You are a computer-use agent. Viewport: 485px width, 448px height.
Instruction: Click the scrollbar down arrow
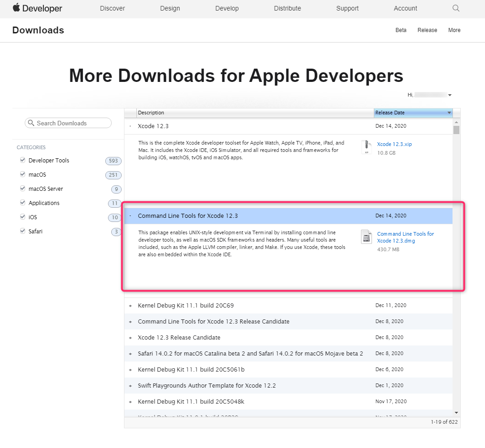point(456,413)
